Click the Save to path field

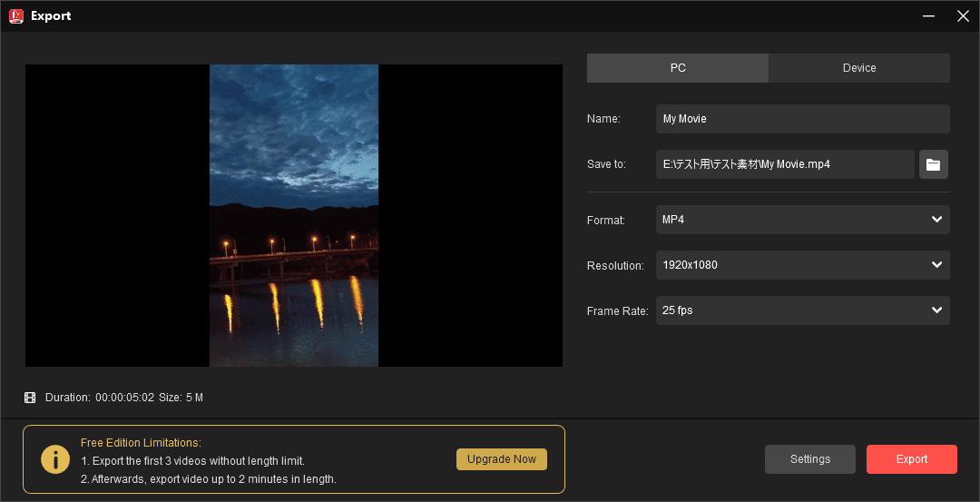pos(785,164)
